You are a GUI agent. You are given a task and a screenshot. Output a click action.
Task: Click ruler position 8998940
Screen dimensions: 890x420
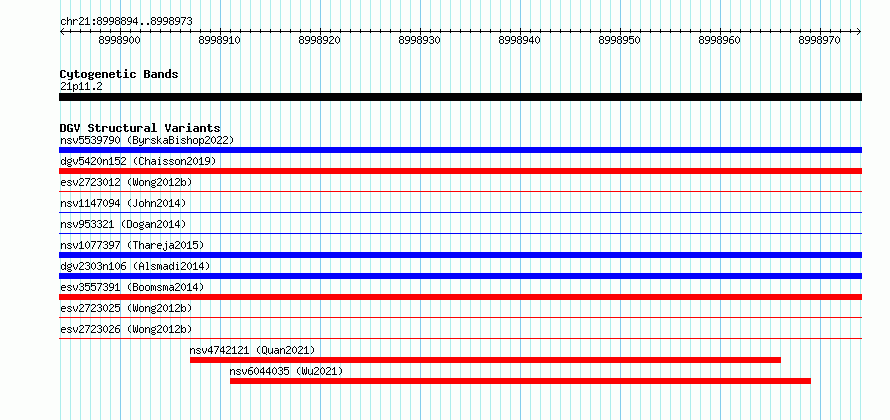pyautogui.click(x=520, y=40)
